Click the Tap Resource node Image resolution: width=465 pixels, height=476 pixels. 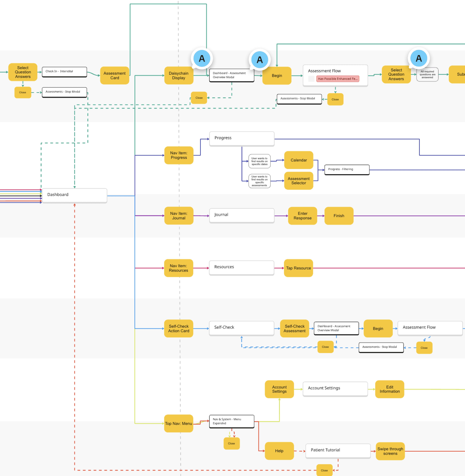(x=298, y=268)
